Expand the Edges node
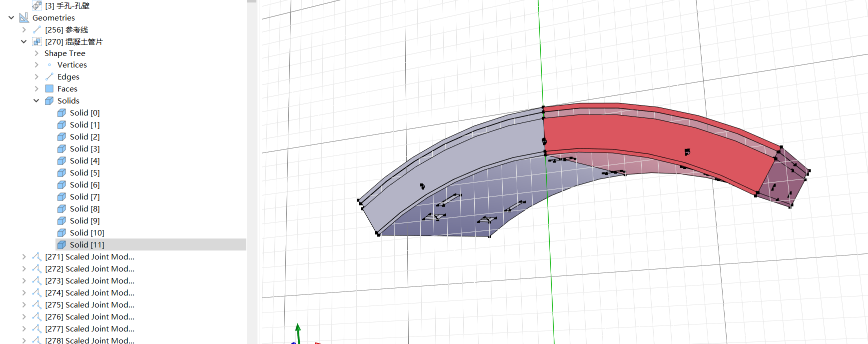Screen dimensions: 868x344 (x=36, y=76)
